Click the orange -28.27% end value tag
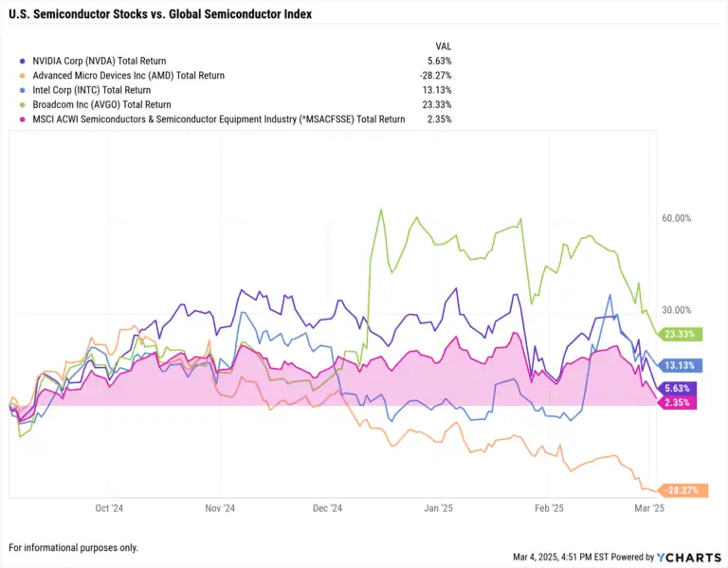The width and height of the screenshot is (728, 568). [681, 490]
